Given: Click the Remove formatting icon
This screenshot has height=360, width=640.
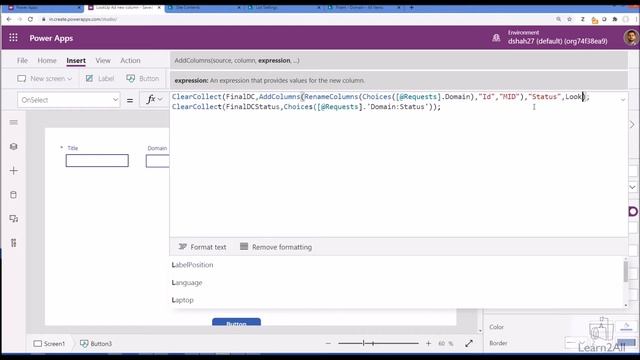Looking at the screenshot, I should point(244,247).
